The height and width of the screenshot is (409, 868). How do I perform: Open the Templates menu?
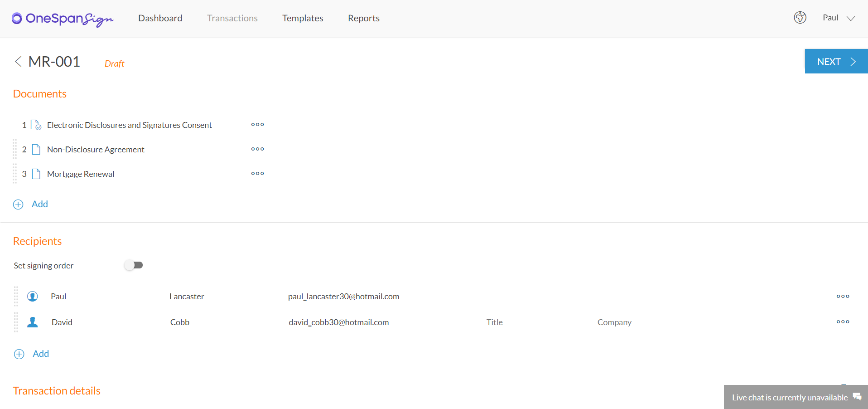click(303, 18)
